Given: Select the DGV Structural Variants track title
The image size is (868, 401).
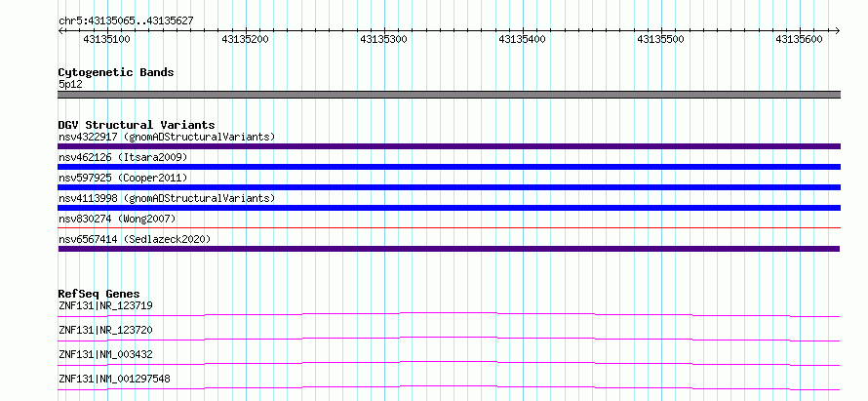Looking at the screenshot, I should click(x=137, y=125).
